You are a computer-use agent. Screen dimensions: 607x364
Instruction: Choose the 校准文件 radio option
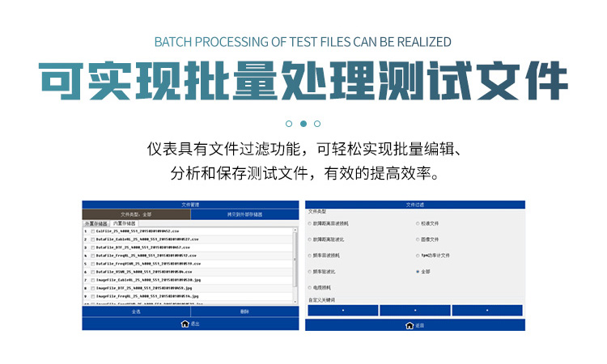click(418, 223)
